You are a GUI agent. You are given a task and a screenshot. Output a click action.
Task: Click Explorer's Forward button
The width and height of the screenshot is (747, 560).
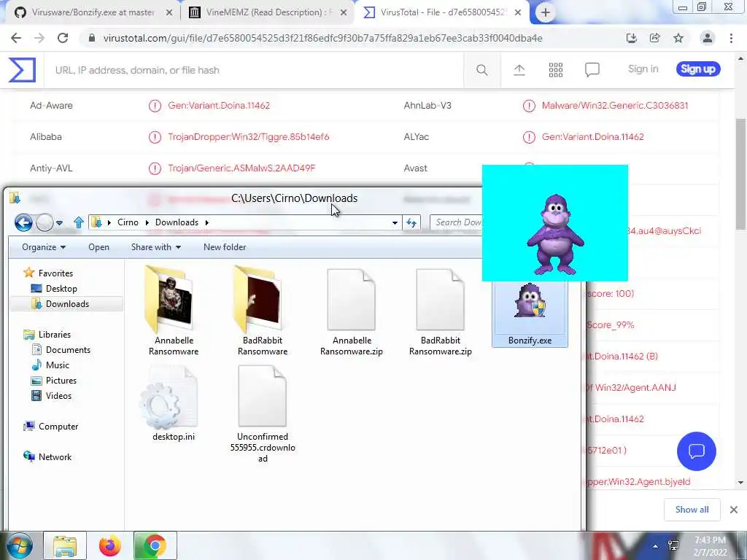(x=44, y=222)
